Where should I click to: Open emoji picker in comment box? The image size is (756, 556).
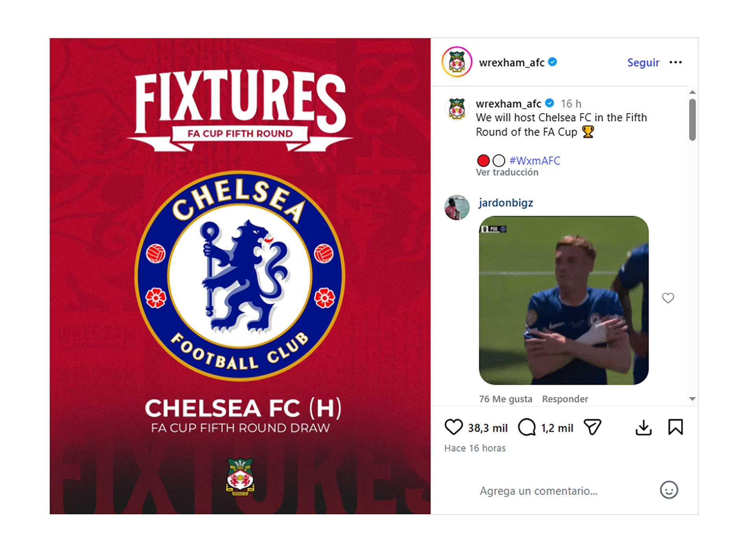point(669,490)
